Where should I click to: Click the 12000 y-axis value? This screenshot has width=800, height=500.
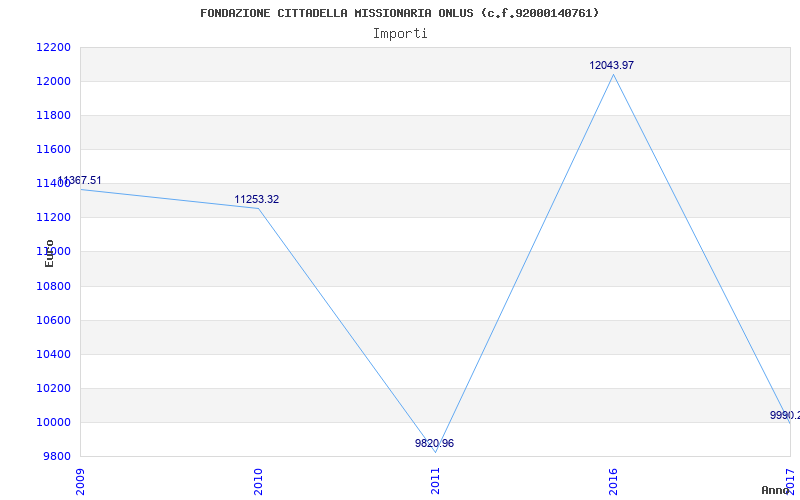[53, 82]
